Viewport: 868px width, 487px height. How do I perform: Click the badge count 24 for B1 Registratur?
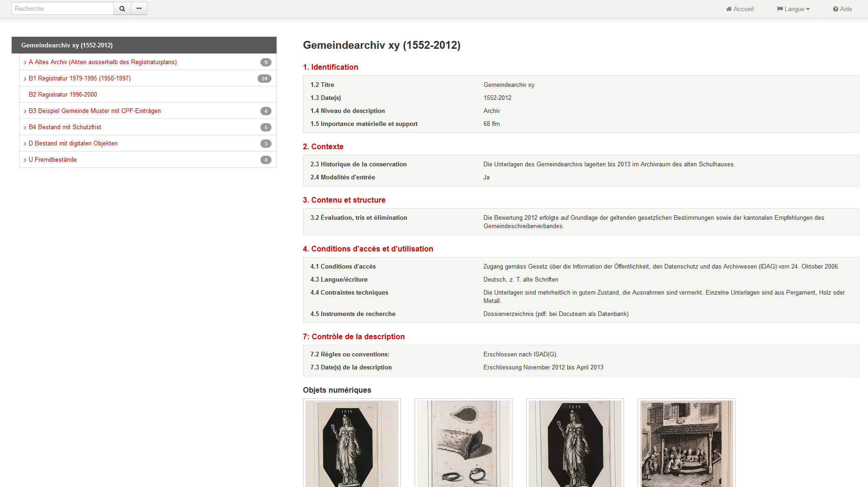coord(264,79)
